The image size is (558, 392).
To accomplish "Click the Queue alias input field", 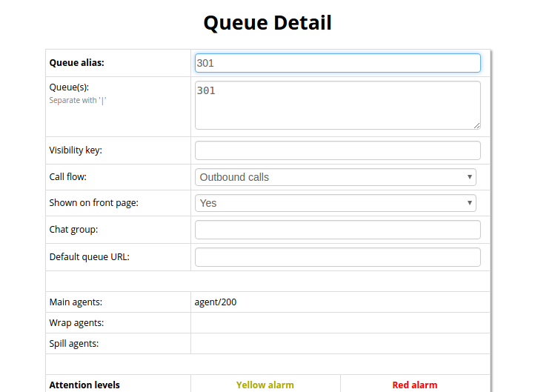I will tap(337, 63).
